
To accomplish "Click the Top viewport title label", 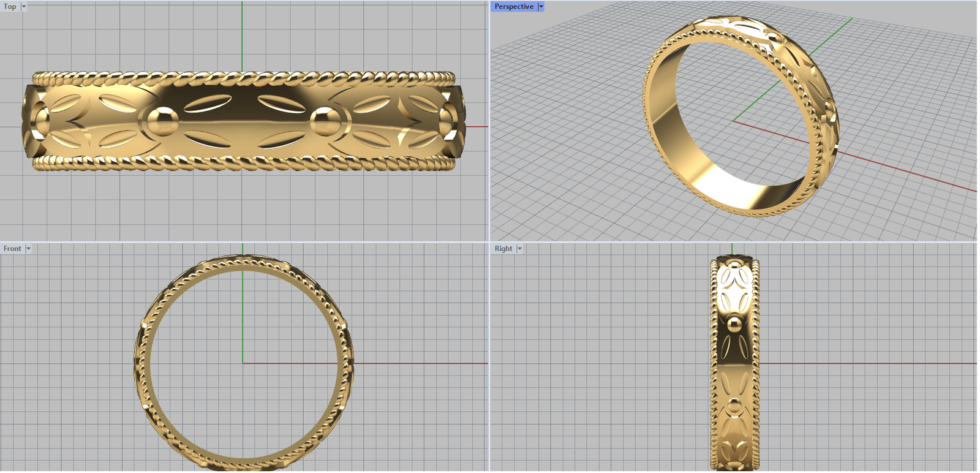I will 10,7.
